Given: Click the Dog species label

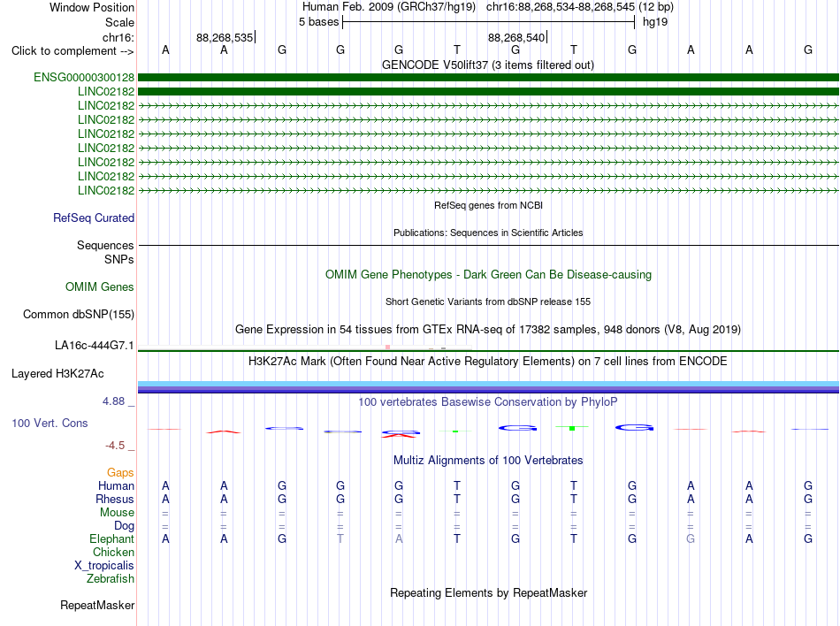Looking at the screenshot, I should point(124,526).
